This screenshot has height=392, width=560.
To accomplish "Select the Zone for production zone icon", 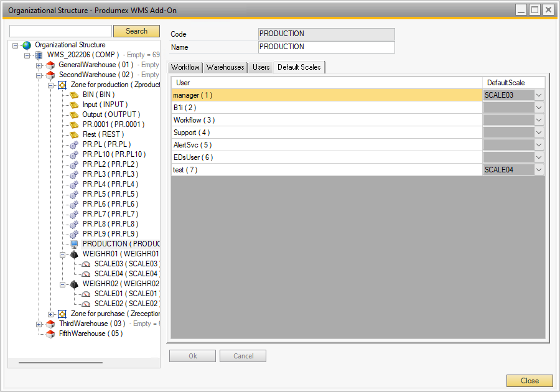I will coord(62,85).
